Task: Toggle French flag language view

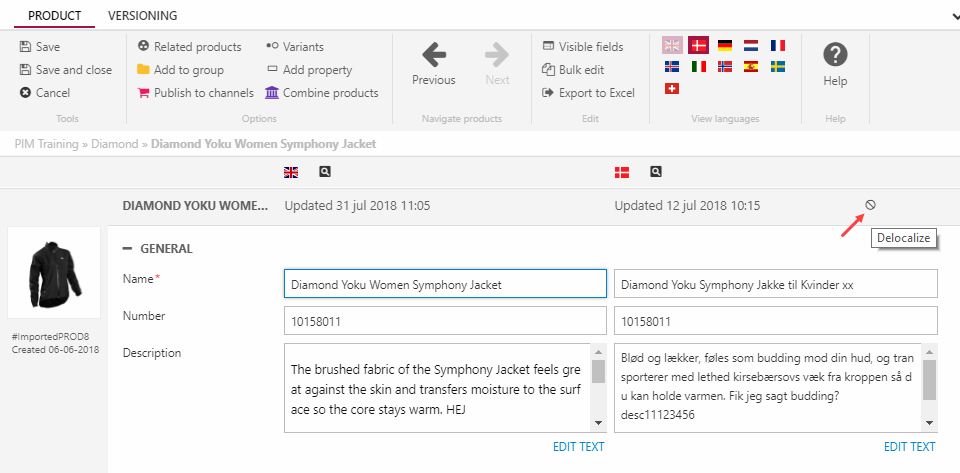Action: pyautogui.click(x=777, y=45)
